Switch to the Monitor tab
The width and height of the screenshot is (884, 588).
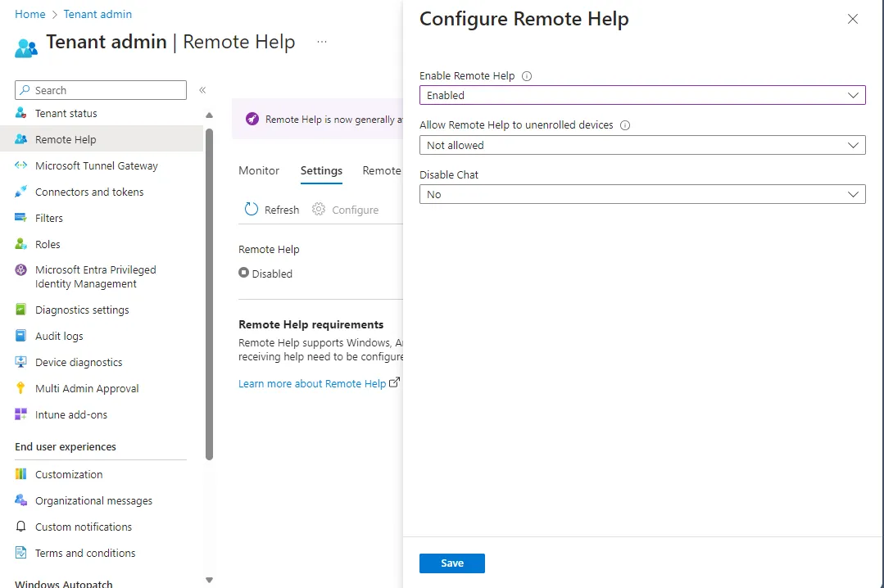(259, 170)
